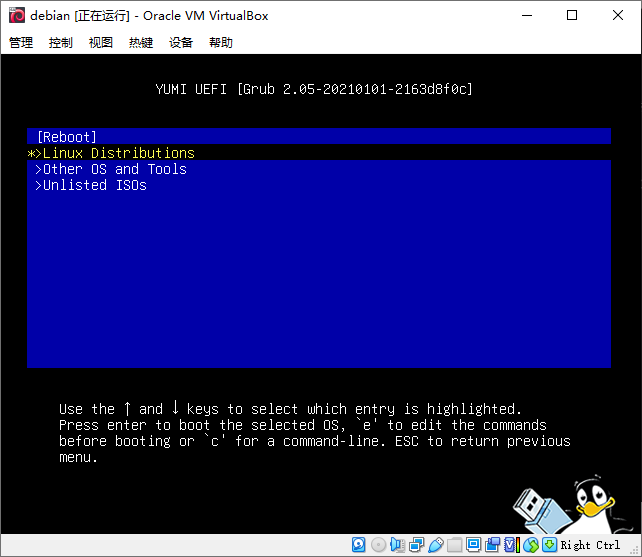The width and height of the screenshot is (642, 557).
Task: Click the hard disk activity status icon
Action: coord(359,545)
